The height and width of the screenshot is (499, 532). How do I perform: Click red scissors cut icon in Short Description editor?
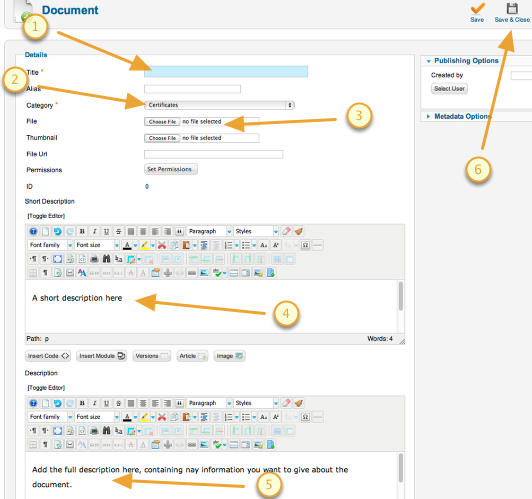(x=162, y=245)
